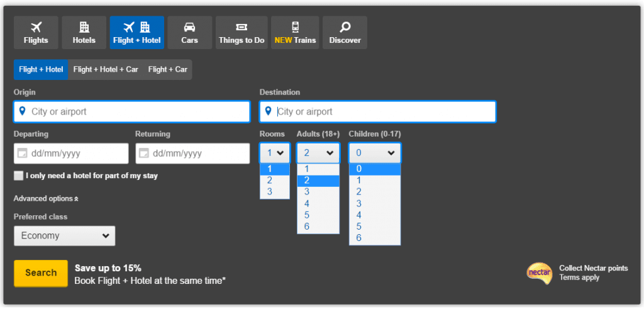
Task: Click the Origin city or airport field
Action: [132, 112]
